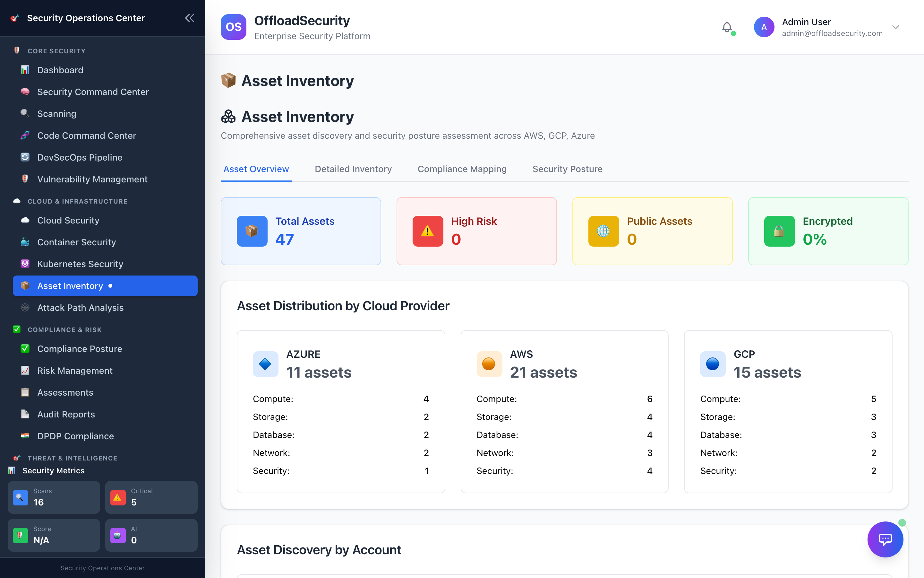This screenshot has width=924, height=578.
Task: Click the Total Assets package icon
Action: [x=252, y=231]
